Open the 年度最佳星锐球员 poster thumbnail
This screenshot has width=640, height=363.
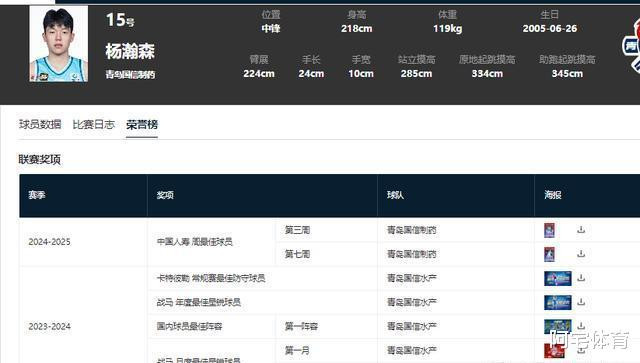[558, 302]
